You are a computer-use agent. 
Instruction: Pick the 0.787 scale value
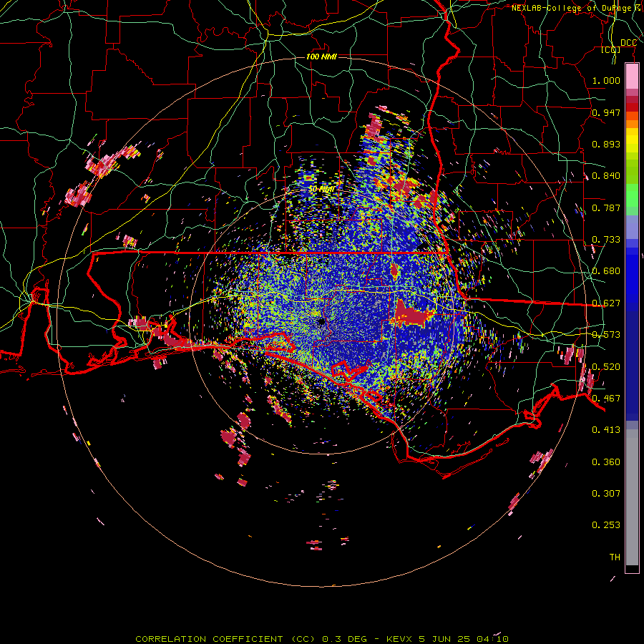coord(606,208)
